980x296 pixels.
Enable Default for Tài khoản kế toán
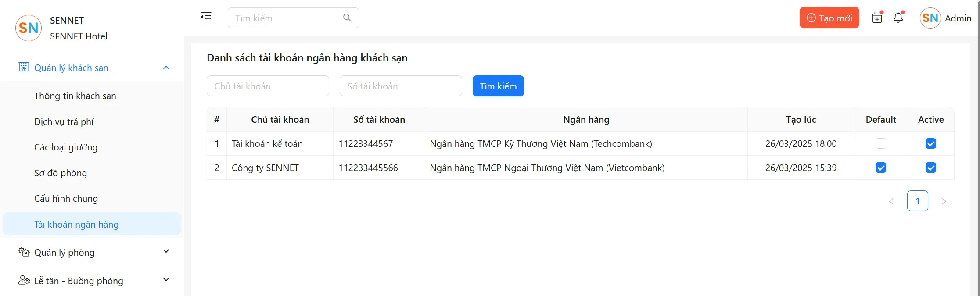880,144
